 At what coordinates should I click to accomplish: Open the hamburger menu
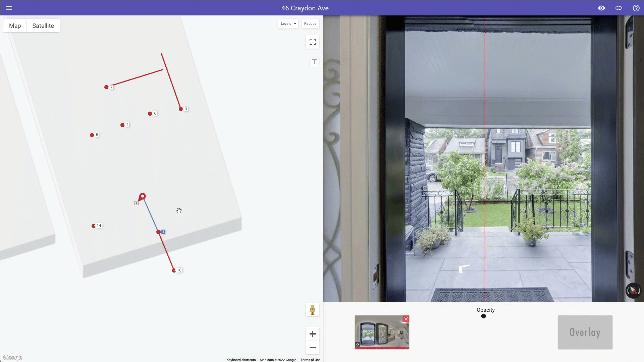point(9,8)
